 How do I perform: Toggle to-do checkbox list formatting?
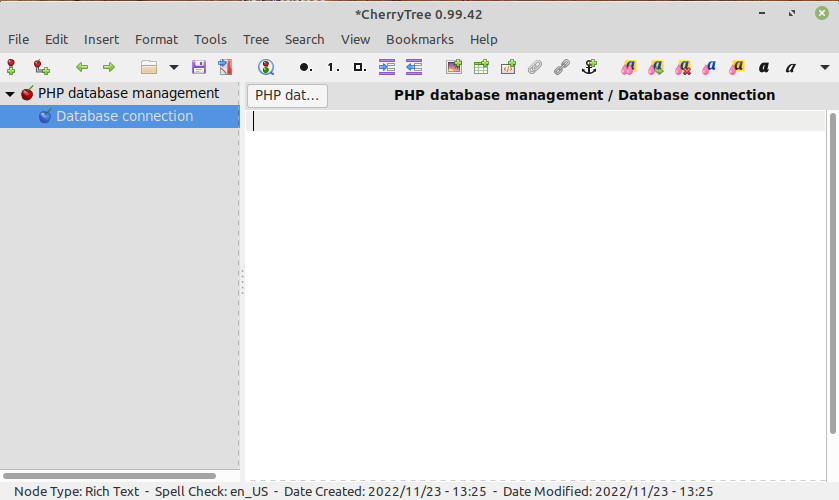pos(359,67)
